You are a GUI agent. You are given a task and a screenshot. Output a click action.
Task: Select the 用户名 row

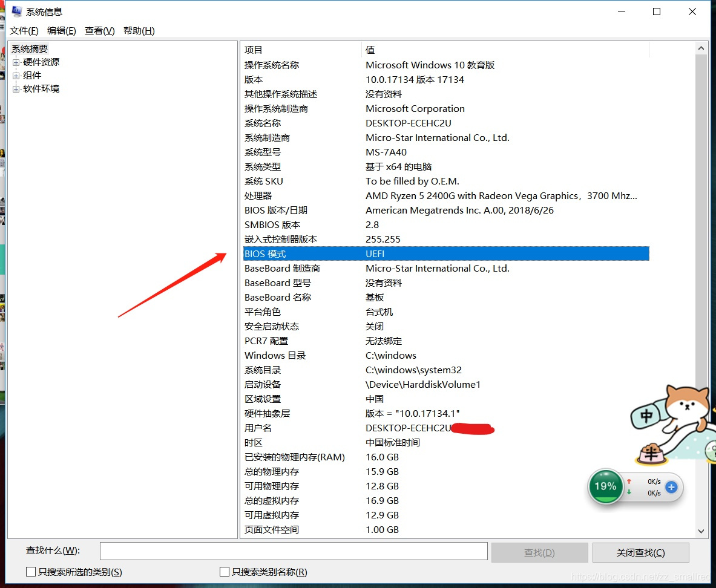point(446,428)
